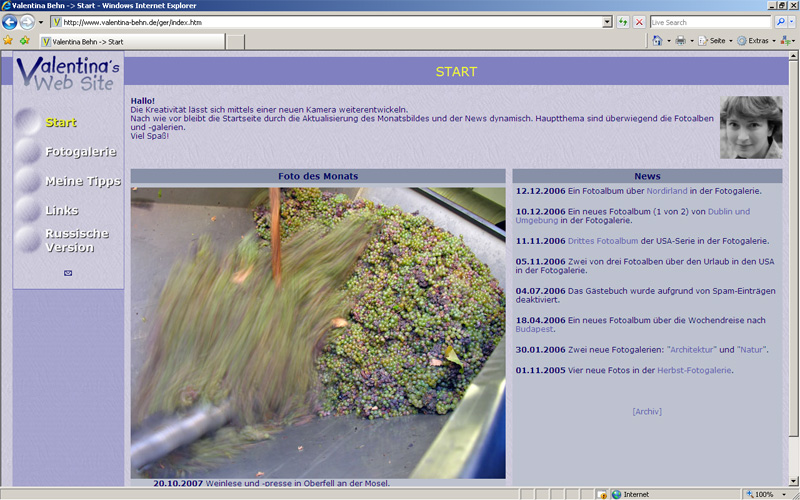Screen dimensions: 800x500
Task: Expand the zoom level dropdown arrow
Action: [784, 494]
